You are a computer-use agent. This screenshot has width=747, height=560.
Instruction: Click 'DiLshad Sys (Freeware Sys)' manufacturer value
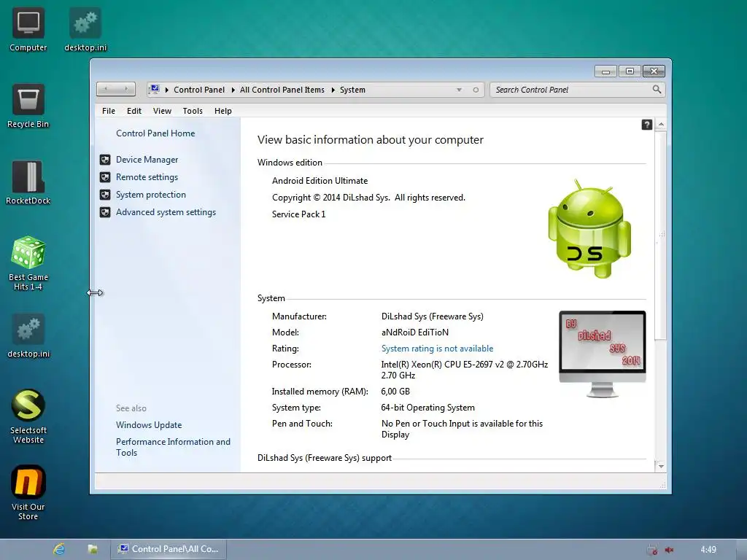(432, 316)
